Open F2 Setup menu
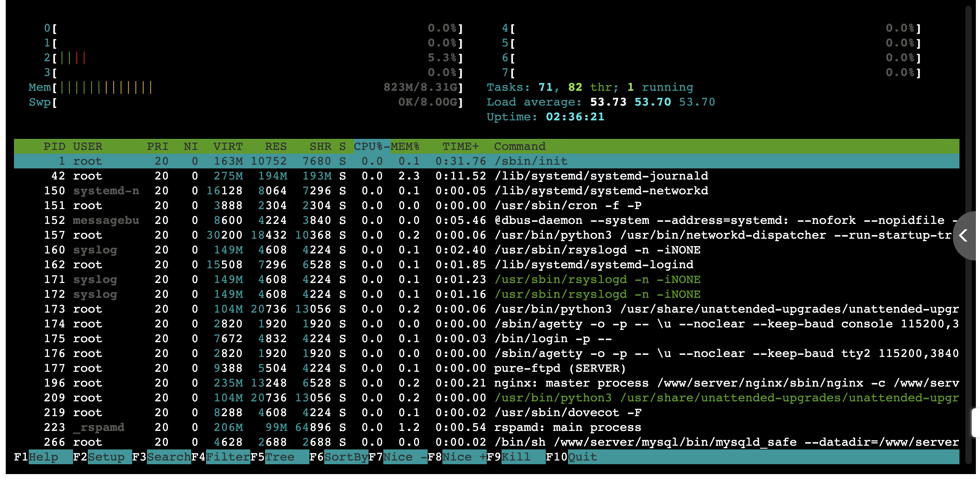 pyautogui.click(x=106, y=457)
